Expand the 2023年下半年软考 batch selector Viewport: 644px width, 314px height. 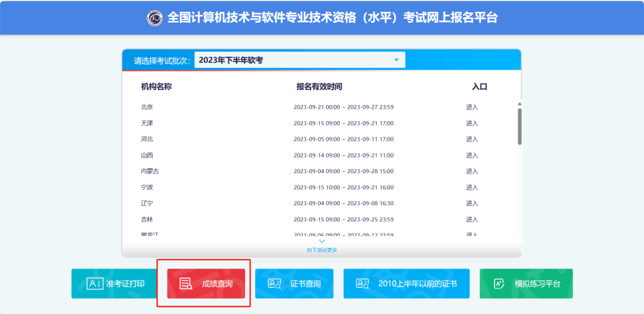299,60
